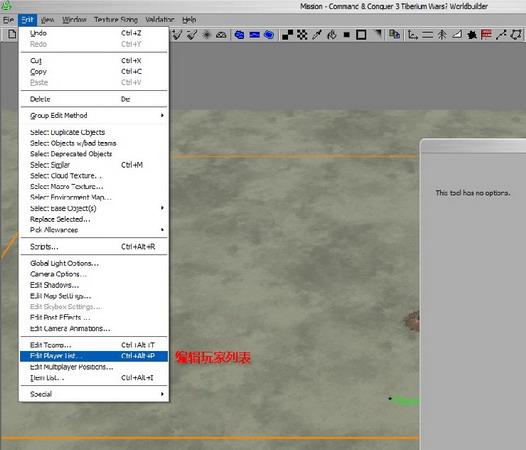Open the highlighted Edit Player List entry

coord(94,356)
